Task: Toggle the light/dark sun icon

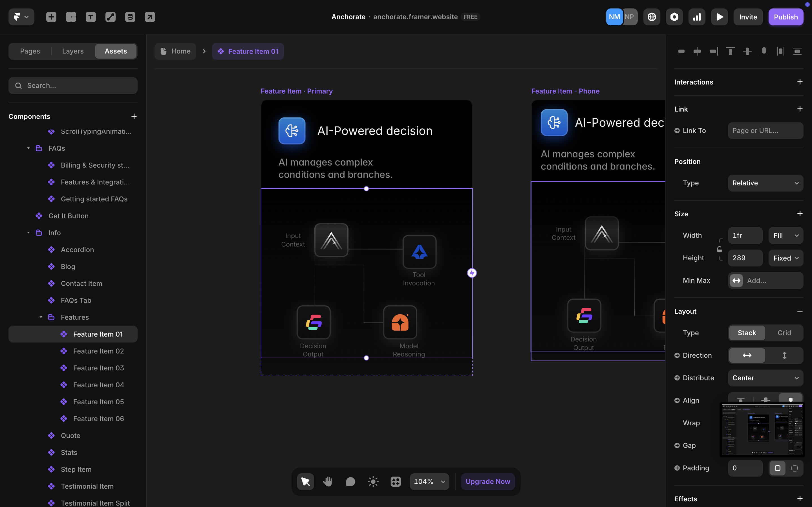Action: pos(373,482)
